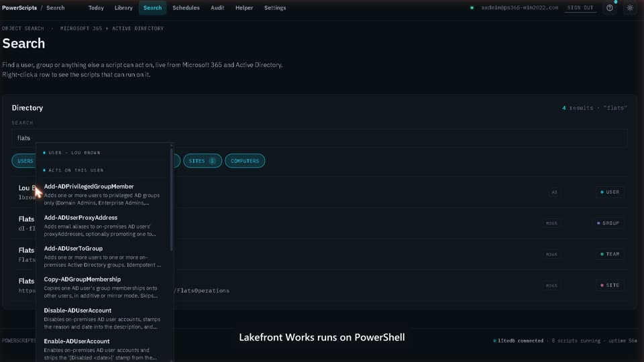
Task: Run Add-ADPrivilegedGroupMember from the context menu
Action: pyautogui.click(x=103, y=194)
